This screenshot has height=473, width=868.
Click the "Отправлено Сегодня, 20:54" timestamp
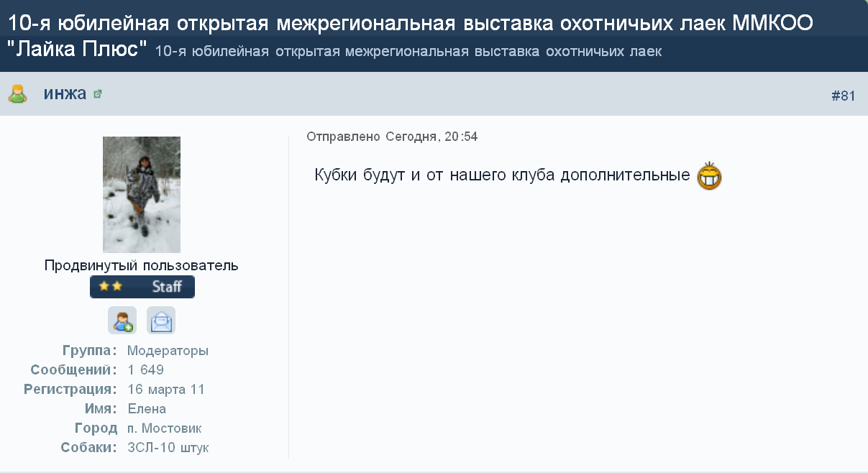coord(392,137)
